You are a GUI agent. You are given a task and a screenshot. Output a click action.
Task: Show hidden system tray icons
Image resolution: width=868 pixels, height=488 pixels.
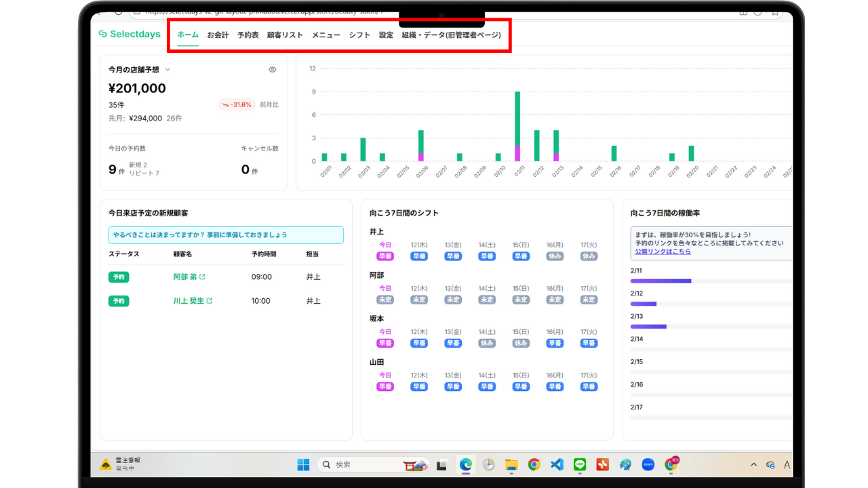pyautogui.click(x=753, y=464)
